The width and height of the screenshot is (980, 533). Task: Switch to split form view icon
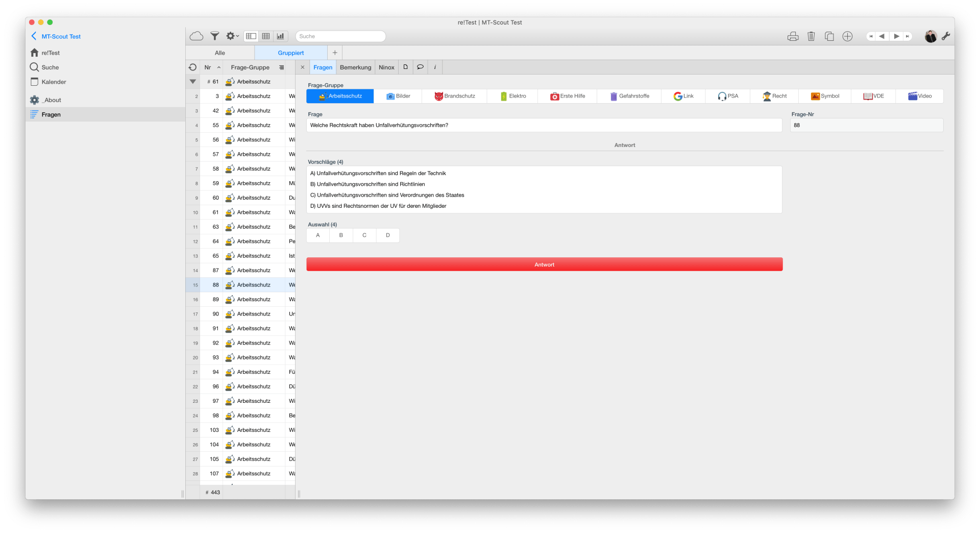click(x=251, y=36)
